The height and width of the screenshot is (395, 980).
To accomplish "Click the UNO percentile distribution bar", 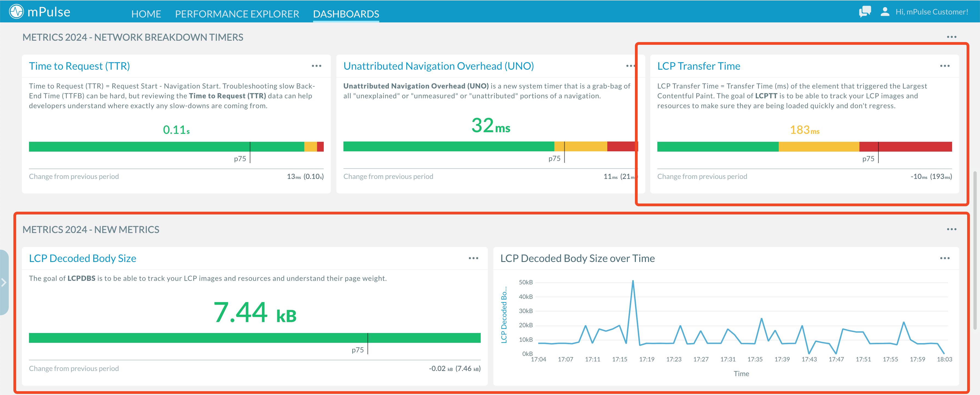I will pyautogui.click(x=490, y=147).
